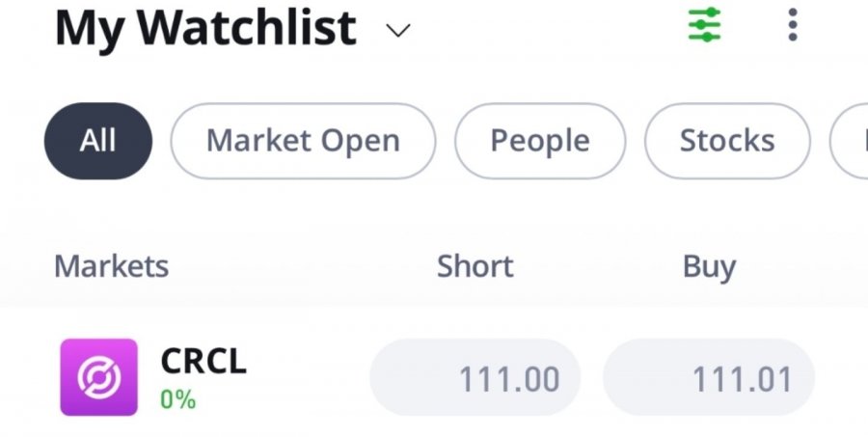
Task: Filter watchlist by Stocks
Action: click(x=727, y=141)
